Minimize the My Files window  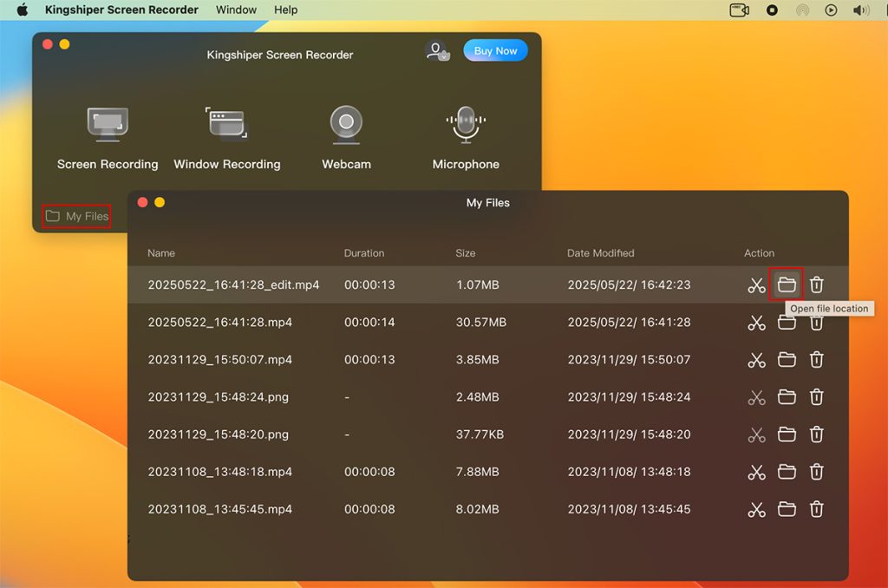click(x=160, y=202)
